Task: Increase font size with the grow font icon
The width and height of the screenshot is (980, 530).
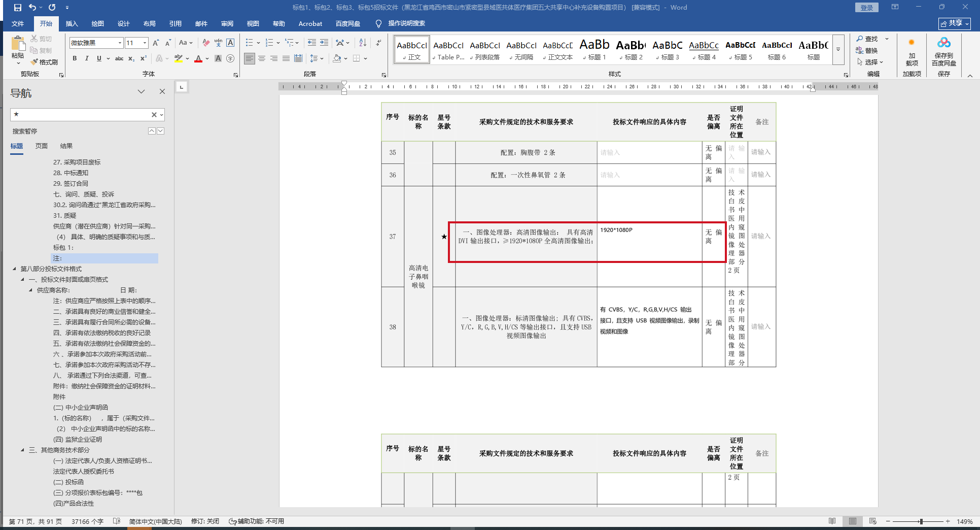Action: click(156, 43)
